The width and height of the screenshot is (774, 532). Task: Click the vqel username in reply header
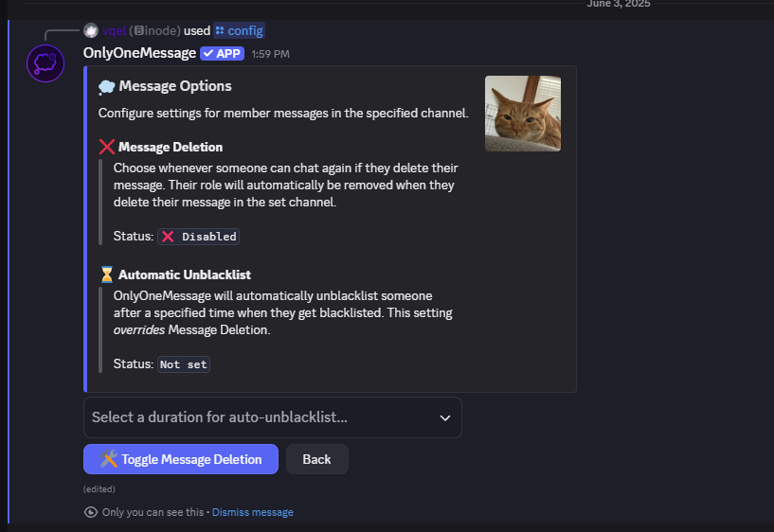[x=114, y=30]
